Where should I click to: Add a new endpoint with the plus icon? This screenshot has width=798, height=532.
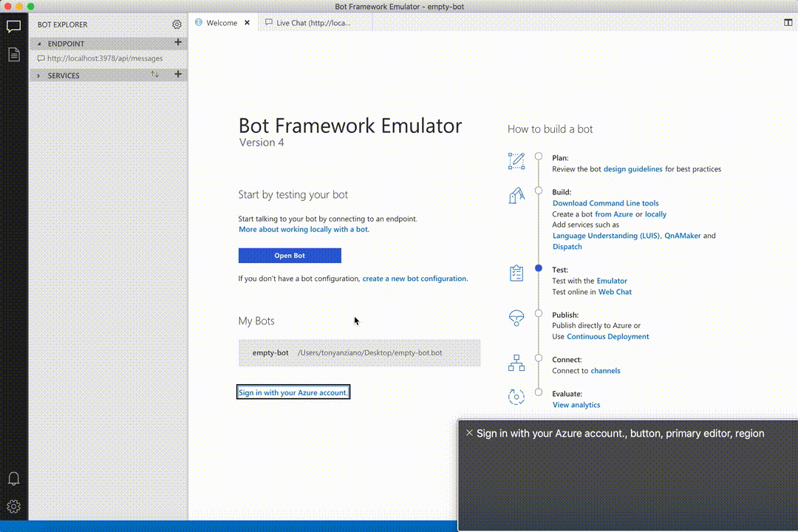click(178, 43)
